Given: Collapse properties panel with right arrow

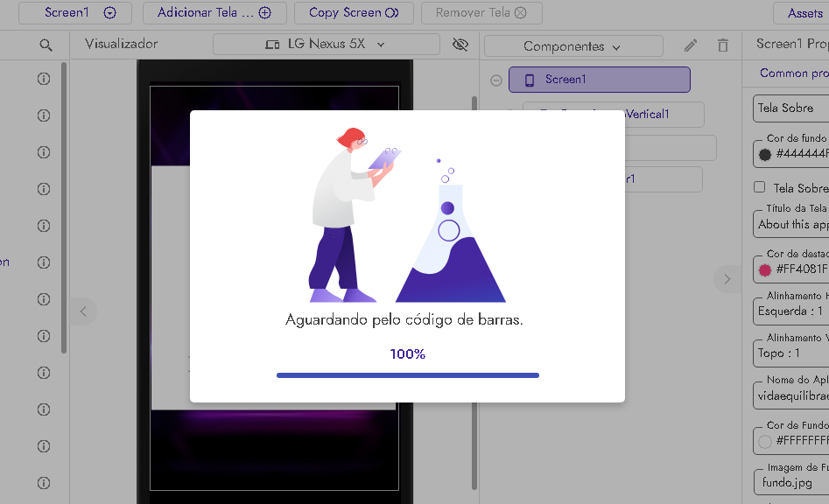Looking at the screenshot, I should point(727,279).
